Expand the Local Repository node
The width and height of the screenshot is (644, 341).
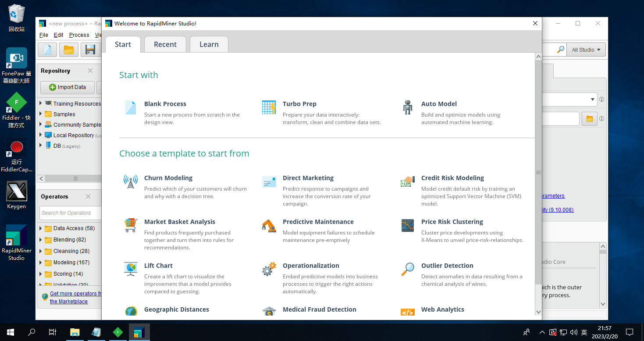(x=41, y=135)
